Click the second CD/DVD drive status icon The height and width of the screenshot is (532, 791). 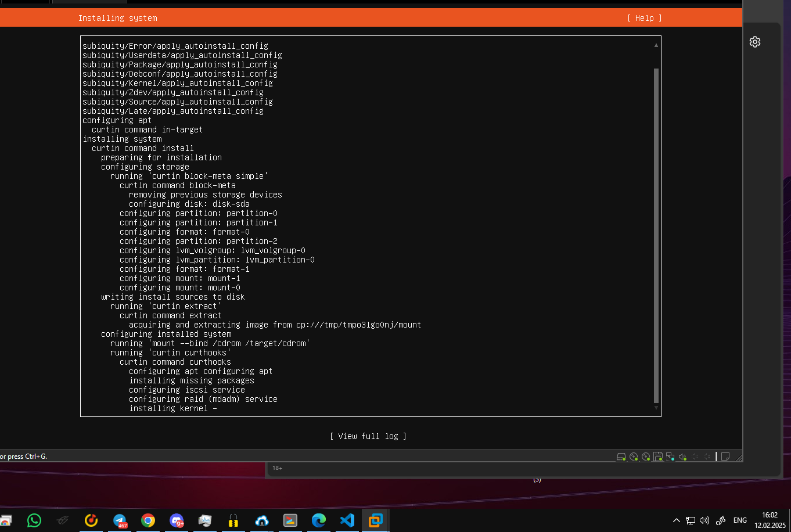(x=646, y=456)
